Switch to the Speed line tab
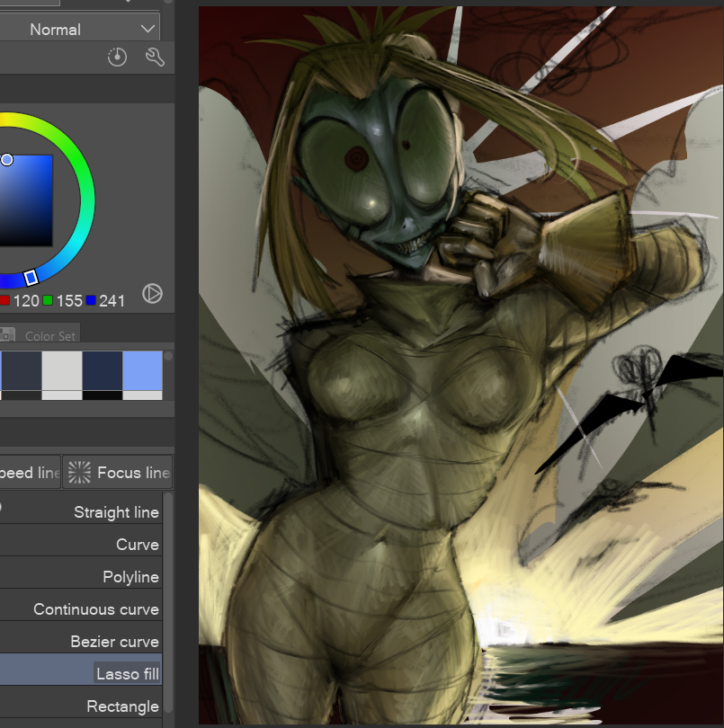This screenshot has height=728, width=724. [x=30, y=472]
